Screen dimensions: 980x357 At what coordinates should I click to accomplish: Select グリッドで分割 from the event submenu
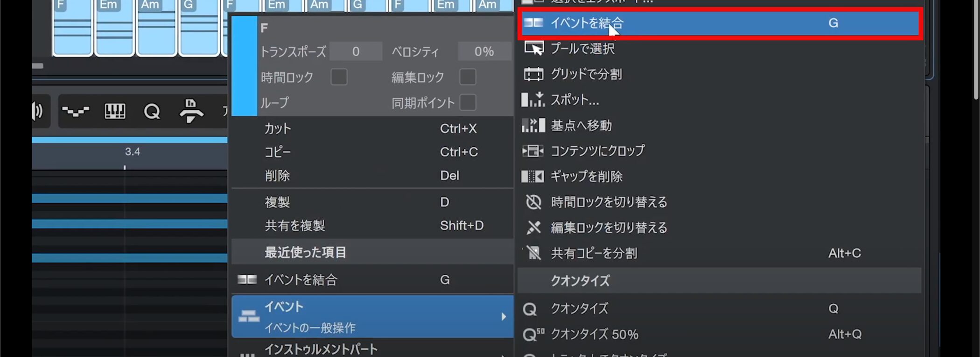pos(586,74)
